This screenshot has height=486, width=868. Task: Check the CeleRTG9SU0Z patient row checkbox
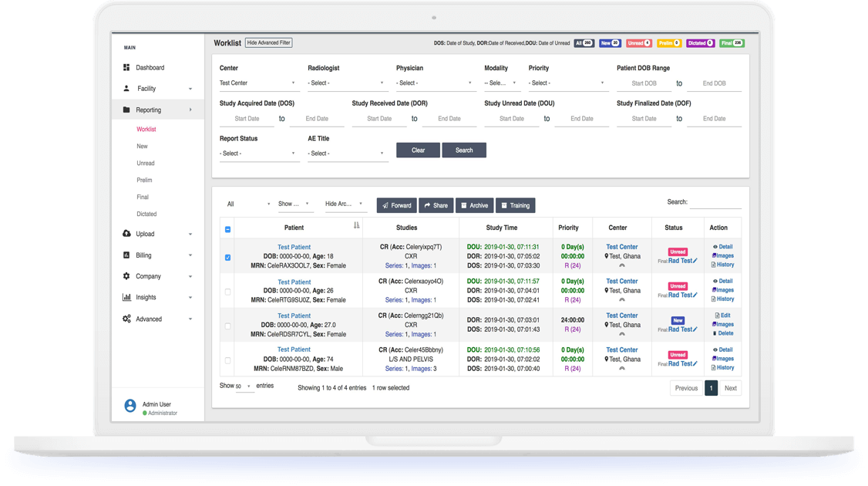click(x=227, y=292)
